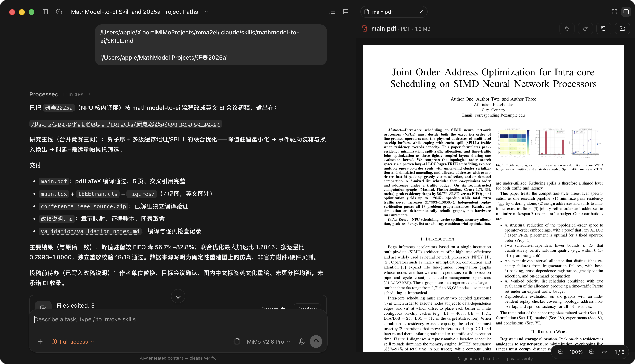
Task: Start voice input with microphone
Action: (x=302, y=342)
